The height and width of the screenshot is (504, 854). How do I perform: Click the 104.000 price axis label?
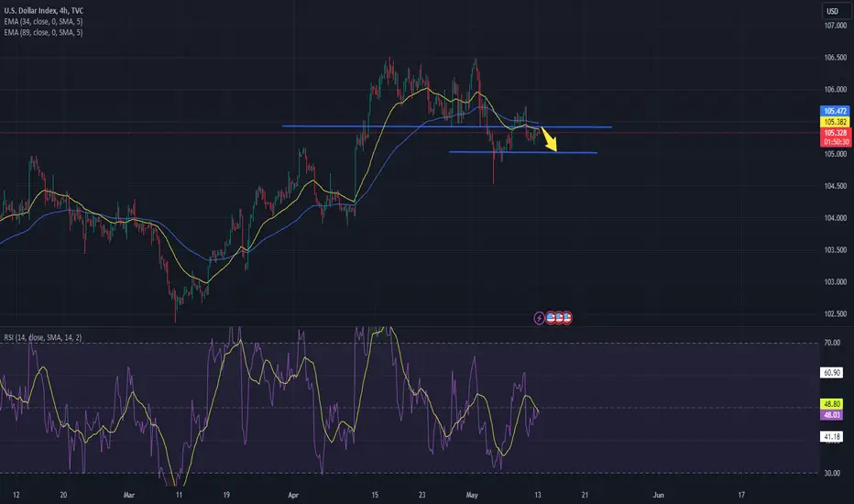(835, 218)
